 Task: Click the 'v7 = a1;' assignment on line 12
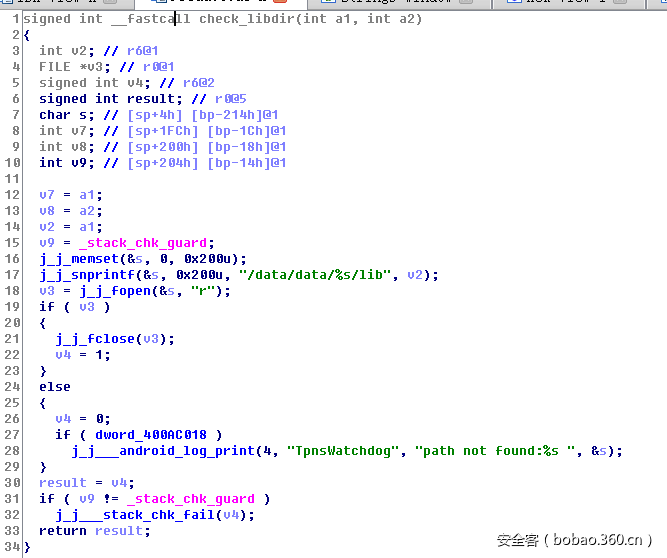tap(71, 195)
